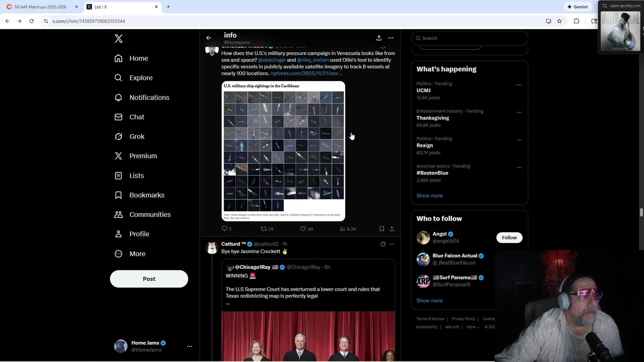The width and height of the screenshot is (644, 362).
Task: Open Premium in sidebar
Action: (x=136, y=156)
